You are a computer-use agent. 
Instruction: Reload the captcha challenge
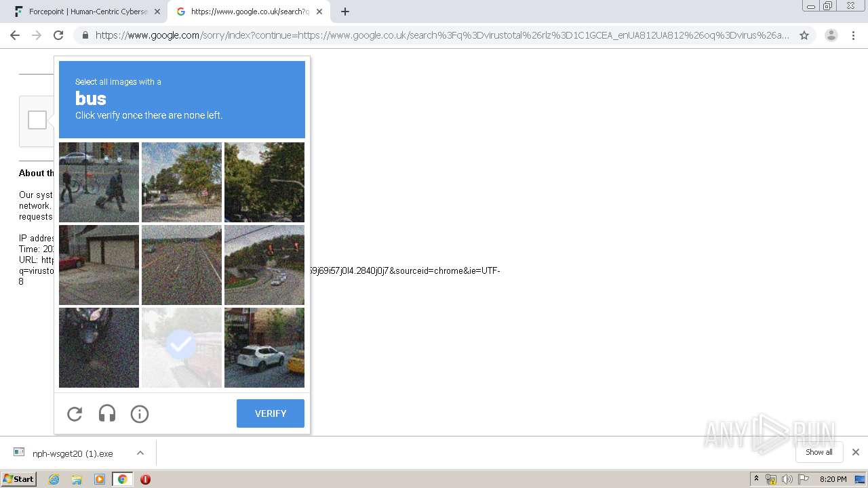(75, 413)
